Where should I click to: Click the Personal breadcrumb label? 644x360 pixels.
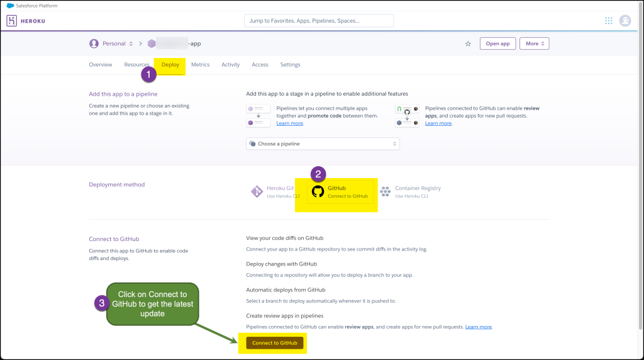114,43
